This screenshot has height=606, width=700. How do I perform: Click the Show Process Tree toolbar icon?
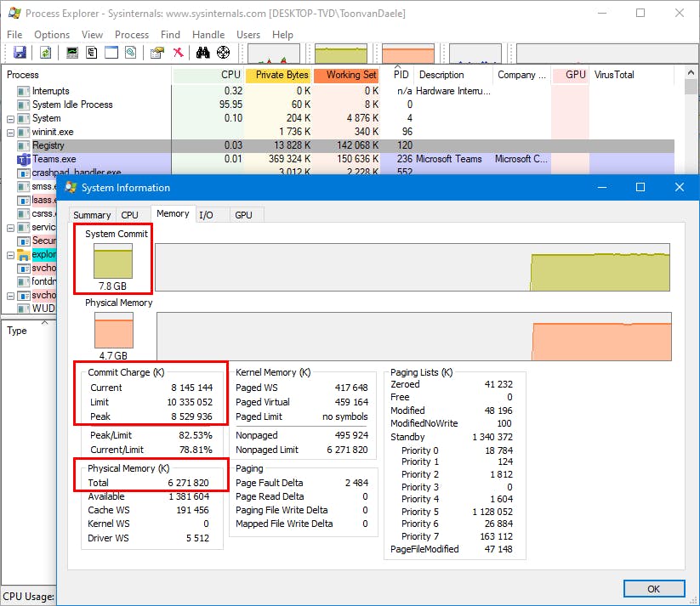click(x=92, y=53)
